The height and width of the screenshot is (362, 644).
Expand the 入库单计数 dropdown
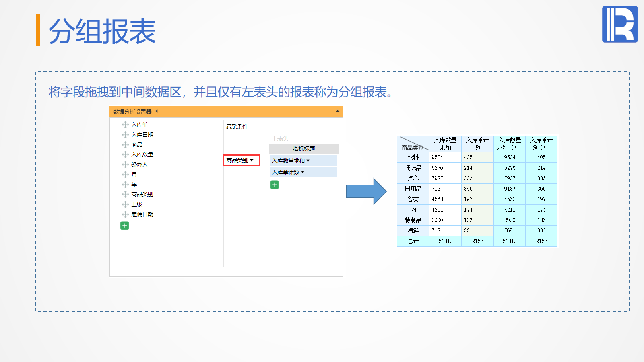[x=303, y=172]
